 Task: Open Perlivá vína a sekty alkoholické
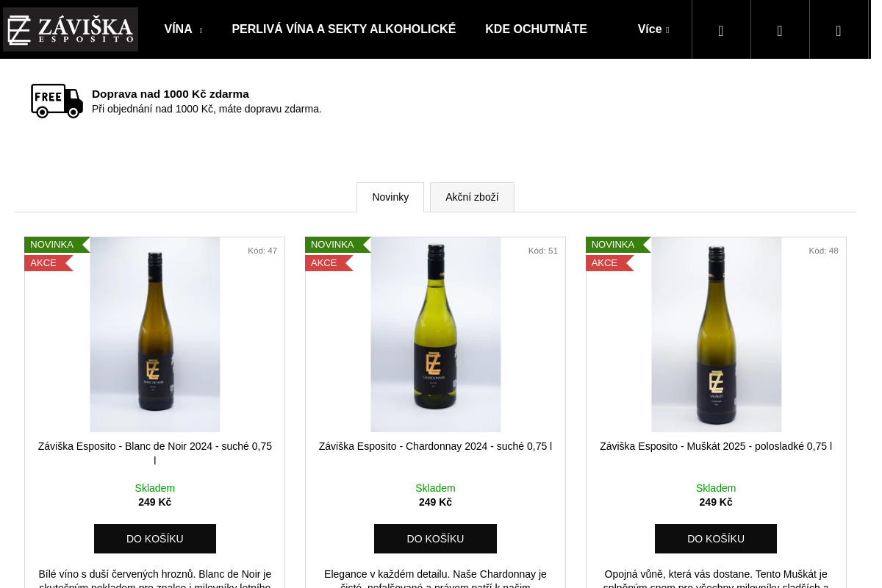tap(344, 29)
